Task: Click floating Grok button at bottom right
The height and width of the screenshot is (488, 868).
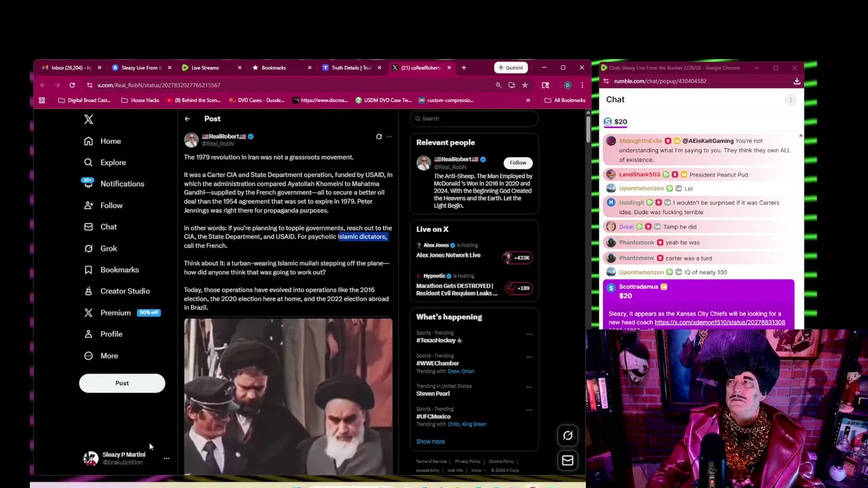Action: [x=568, y=436]
